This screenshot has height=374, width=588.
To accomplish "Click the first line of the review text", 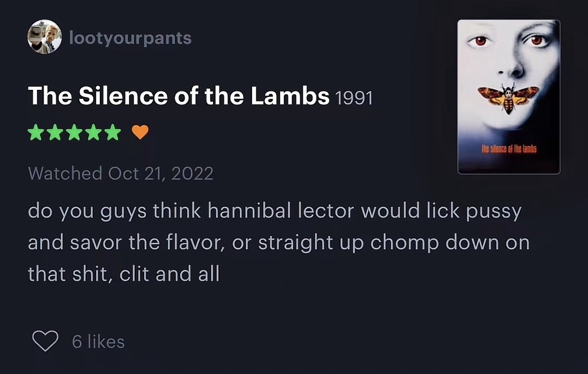I will click(274, 211).
